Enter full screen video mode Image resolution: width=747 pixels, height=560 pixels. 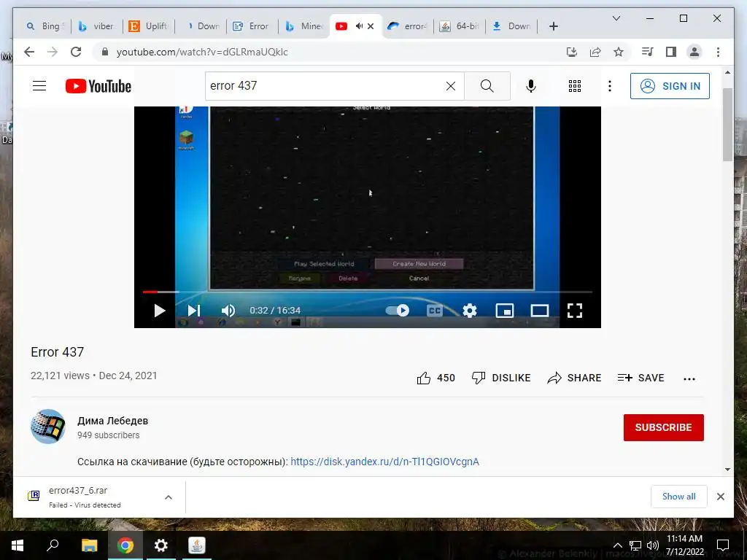coord(575,311)
